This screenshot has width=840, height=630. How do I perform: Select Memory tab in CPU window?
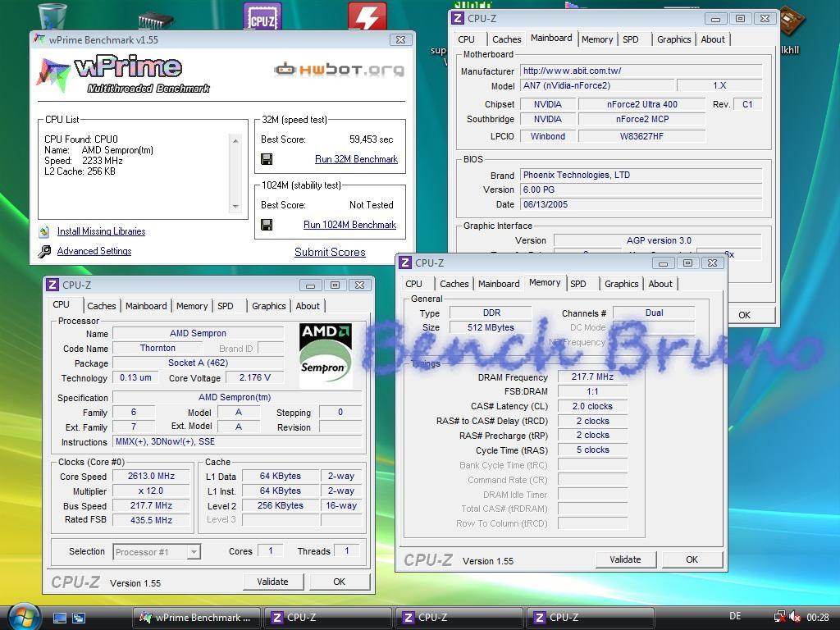tap(192, 306)
